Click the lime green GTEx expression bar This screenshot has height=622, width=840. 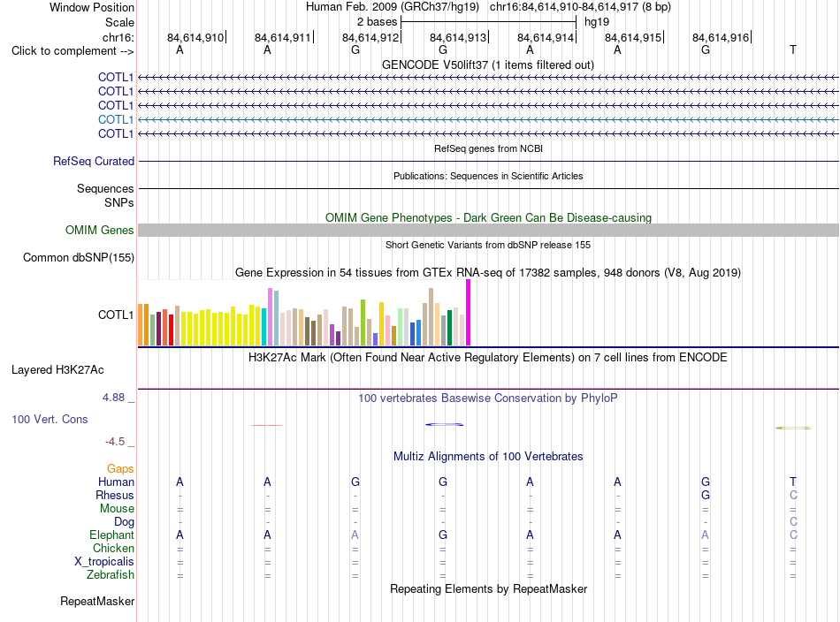pyautogui.click(x=363, y=322)
